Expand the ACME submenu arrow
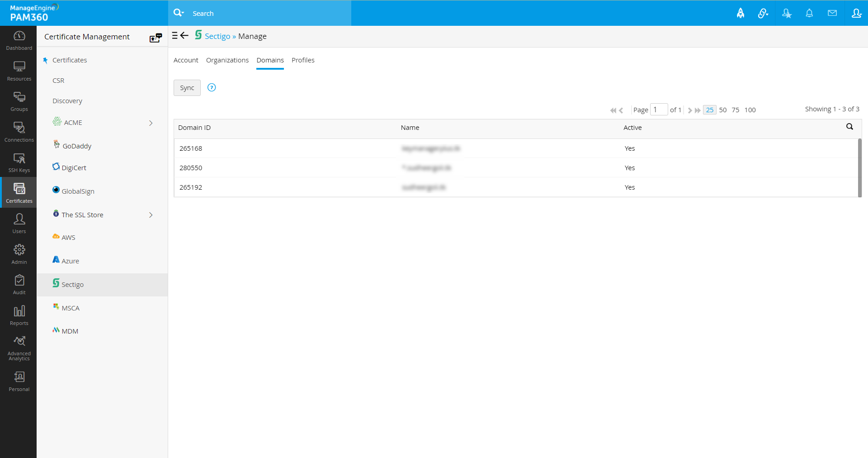 click(x=151, y=123)
